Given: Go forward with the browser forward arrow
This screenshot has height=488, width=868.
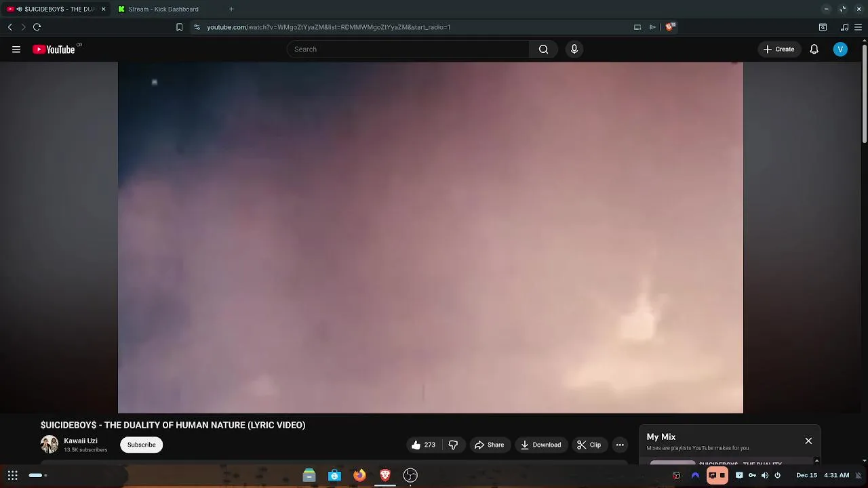Looking at the screenshot, I should [23, 27].
